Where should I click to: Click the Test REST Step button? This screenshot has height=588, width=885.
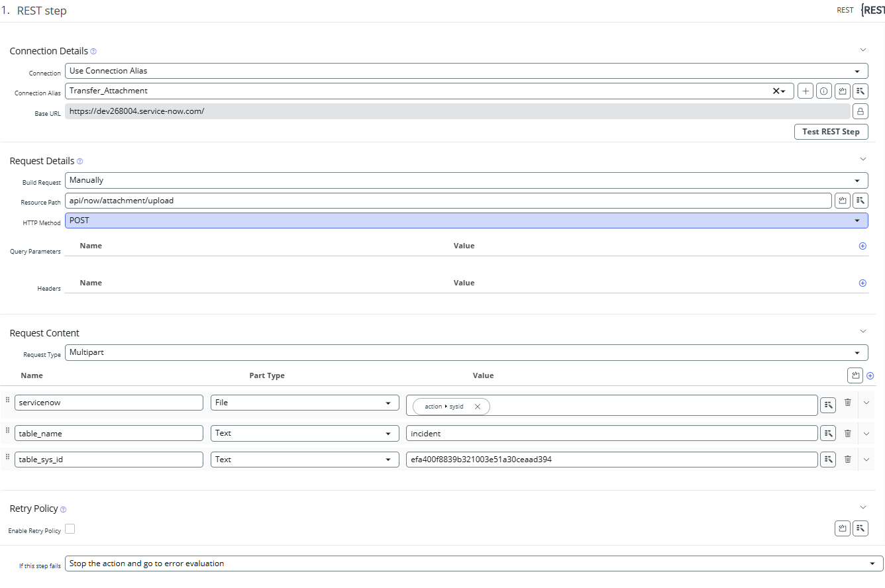(831, 131)
